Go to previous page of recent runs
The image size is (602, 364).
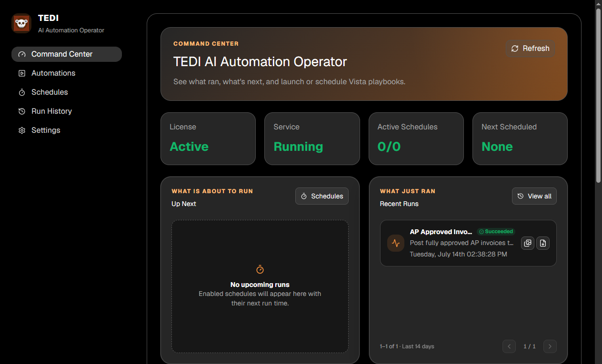coord(509,346)
